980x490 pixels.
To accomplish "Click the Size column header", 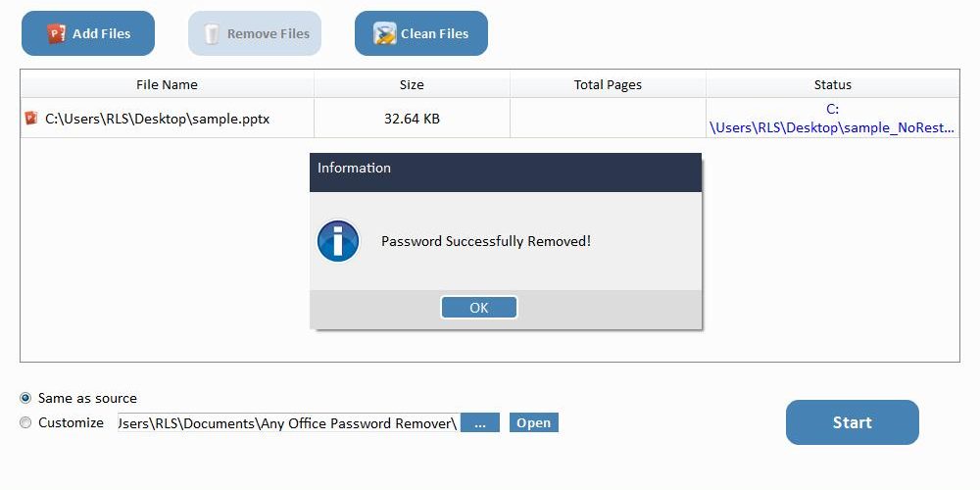I will tap(412, 84).
